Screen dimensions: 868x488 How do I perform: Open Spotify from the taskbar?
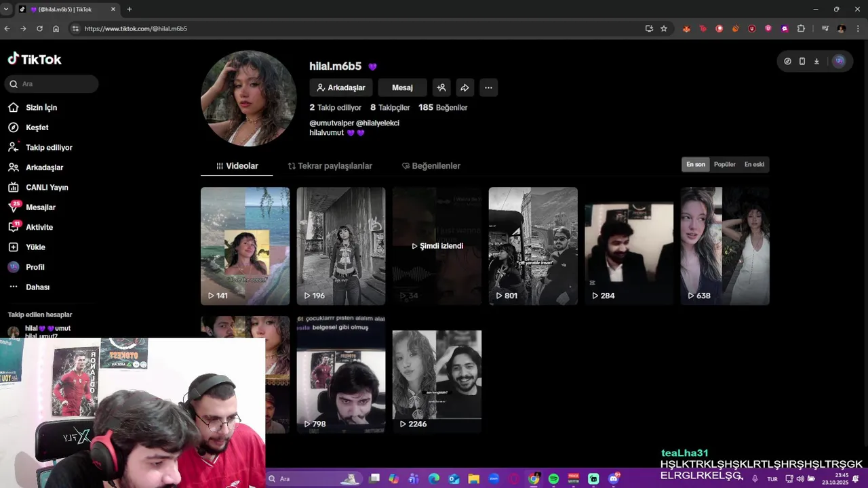553,479
